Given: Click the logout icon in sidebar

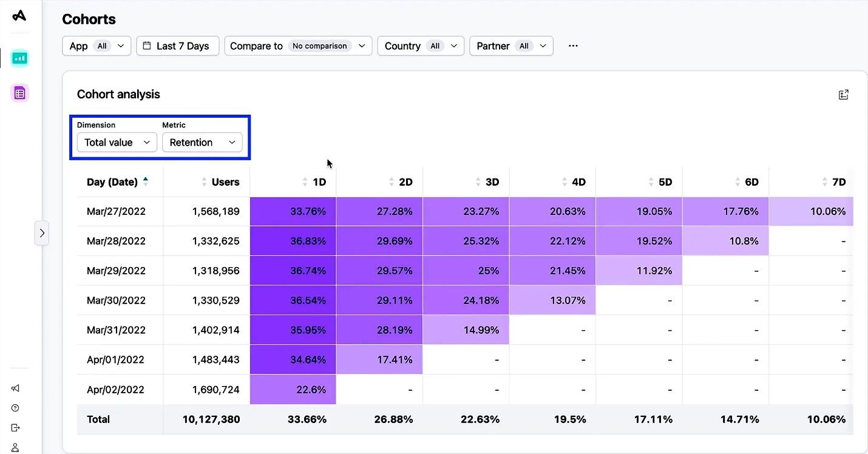Looking at the screenshot, I should click(16, 428).
